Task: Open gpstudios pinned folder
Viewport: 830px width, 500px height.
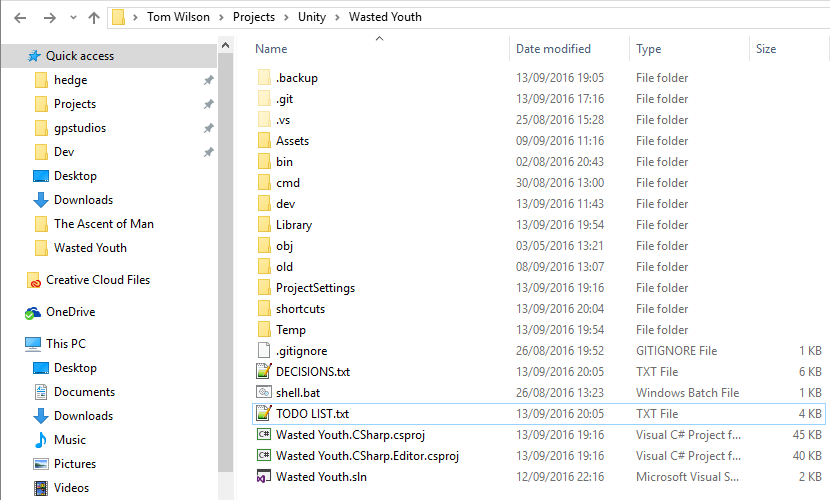Action: click(80, 128)
